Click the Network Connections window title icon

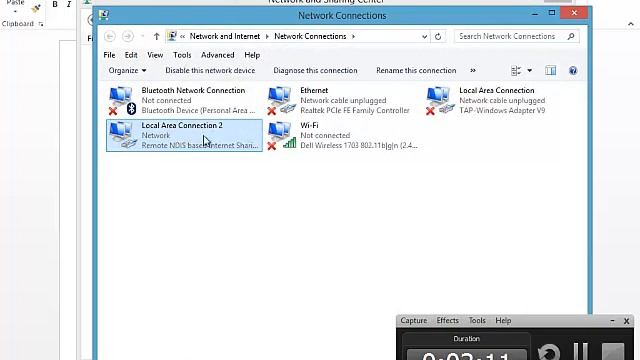(104, 16)
